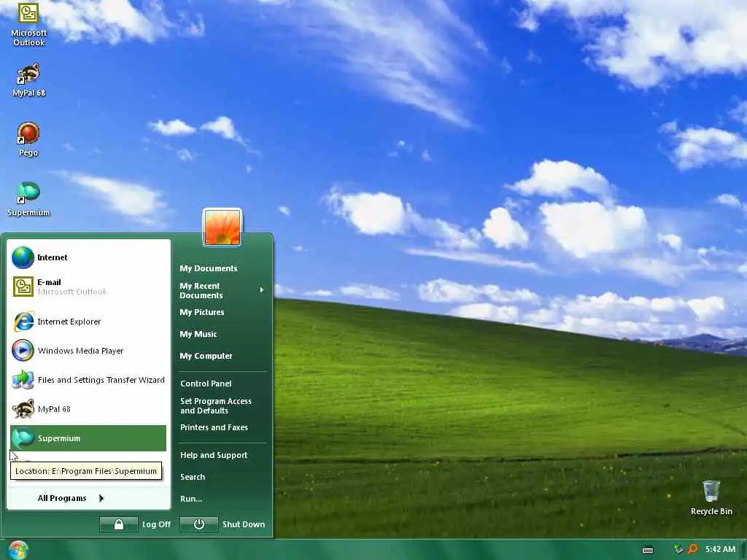Click Internet Explorer icon in Start menu
Viewport: 747px width, 560px height.
tap(23, 322)
